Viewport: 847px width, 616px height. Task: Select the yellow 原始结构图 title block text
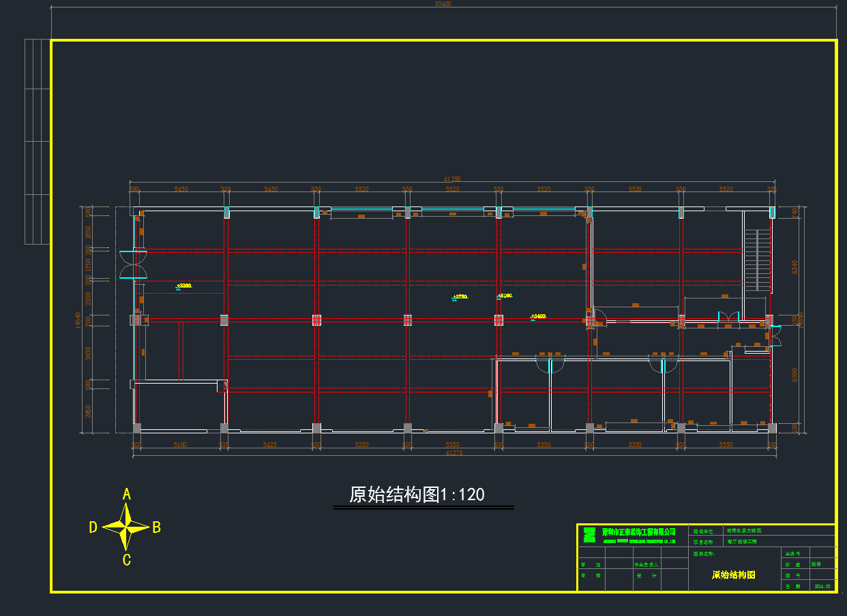pos(733,575)
